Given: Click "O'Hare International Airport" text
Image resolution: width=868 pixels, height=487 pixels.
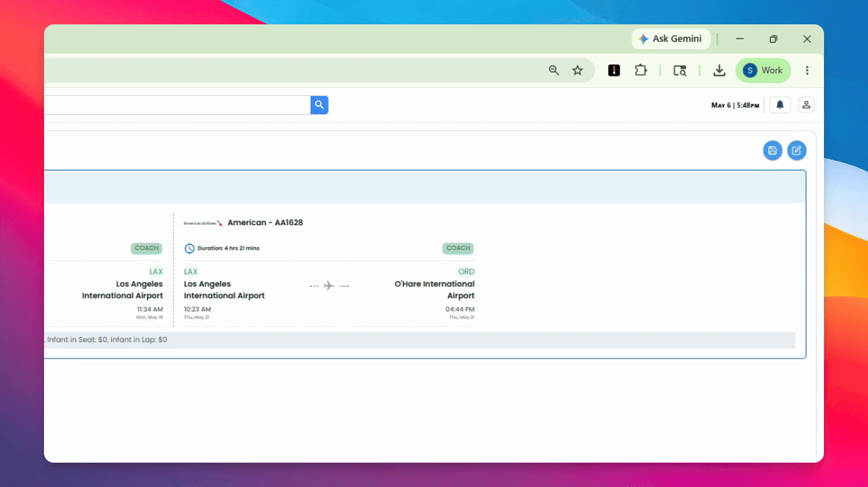Looking at the screenshot, I should pos(435,290).
